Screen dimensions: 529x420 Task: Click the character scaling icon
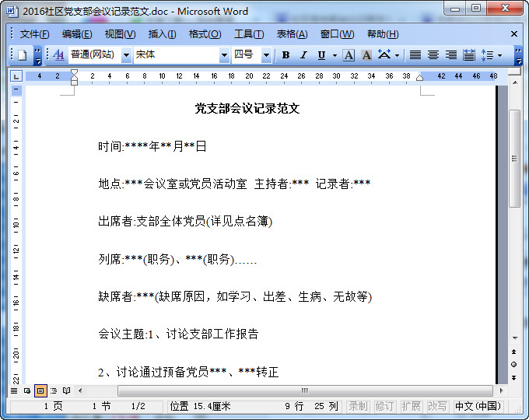point(384,54)
